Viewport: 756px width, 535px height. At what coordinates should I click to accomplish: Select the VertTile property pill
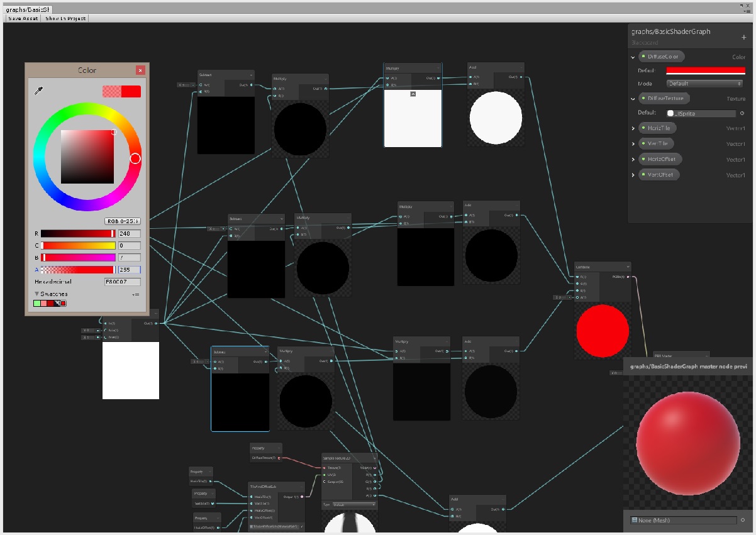click(x=656, y=143)
